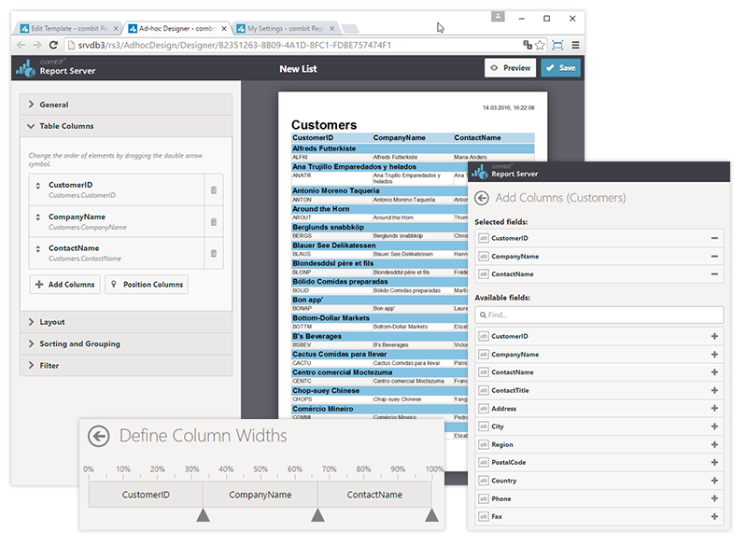Click the CompanyName width slider handle
This screenshot has width=747, height=560.
[317, 515]
